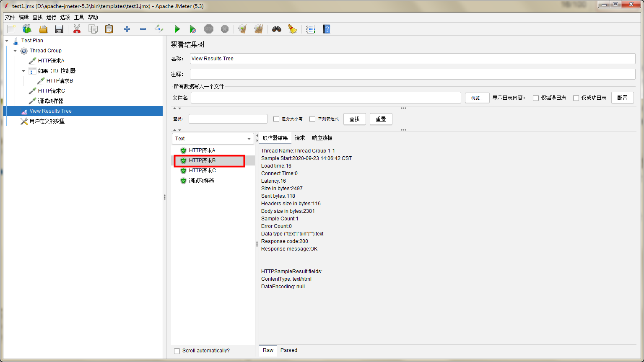Open the Help toolbar icon

327,29
